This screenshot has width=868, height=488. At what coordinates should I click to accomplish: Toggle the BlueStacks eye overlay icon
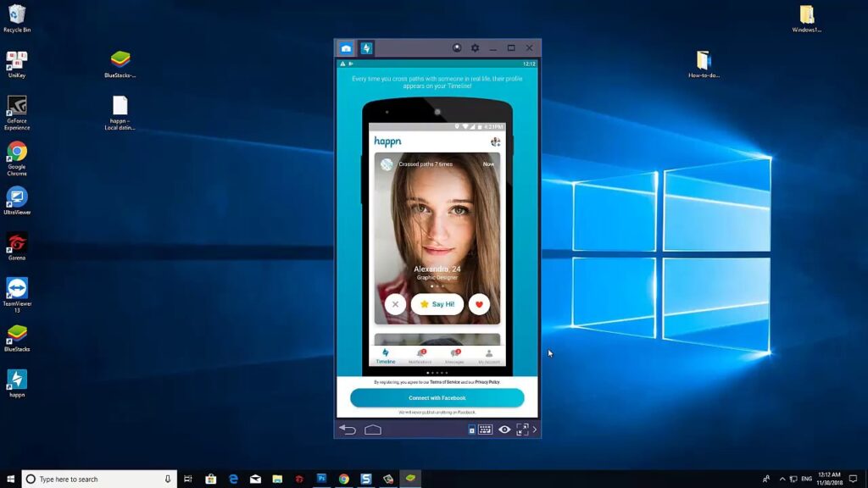[504, 430]
